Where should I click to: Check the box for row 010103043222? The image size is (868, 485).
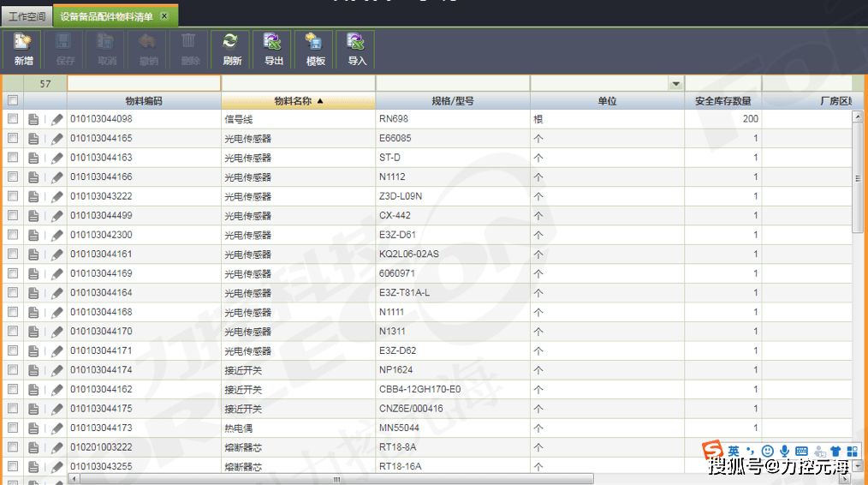[x=13, y=196]
